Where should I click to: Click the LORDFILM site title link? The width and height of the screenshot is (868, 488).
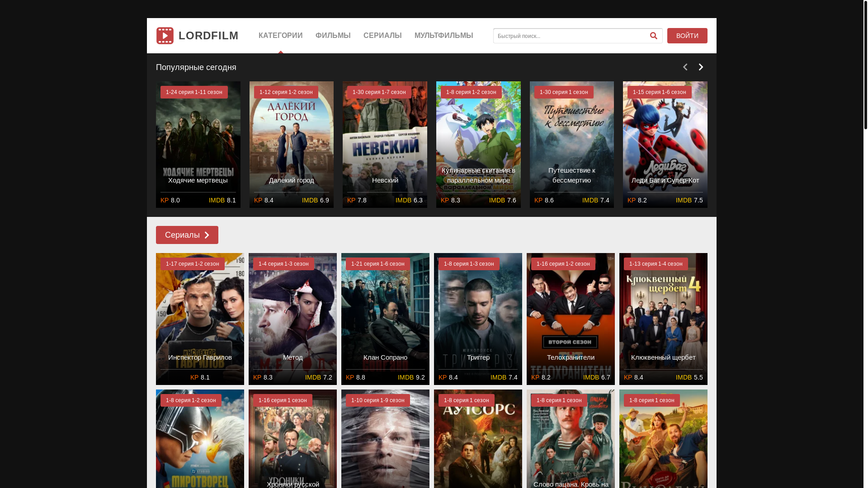click(x=208, y=36)
